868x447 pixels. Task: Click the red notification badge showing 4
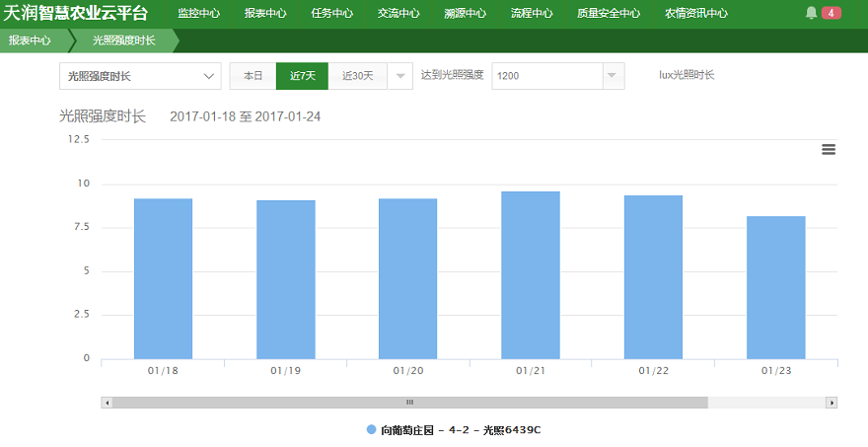832,13
